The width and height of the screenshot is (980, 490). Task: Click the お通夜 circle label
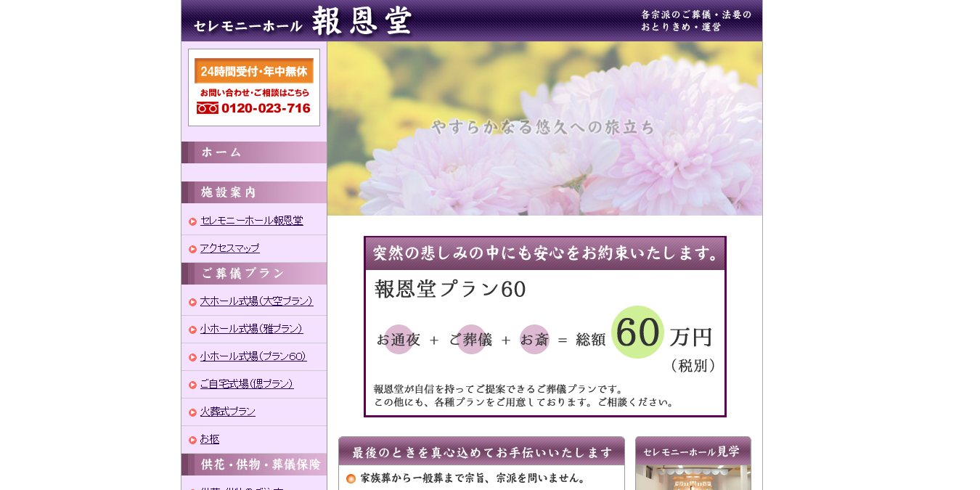399,339
